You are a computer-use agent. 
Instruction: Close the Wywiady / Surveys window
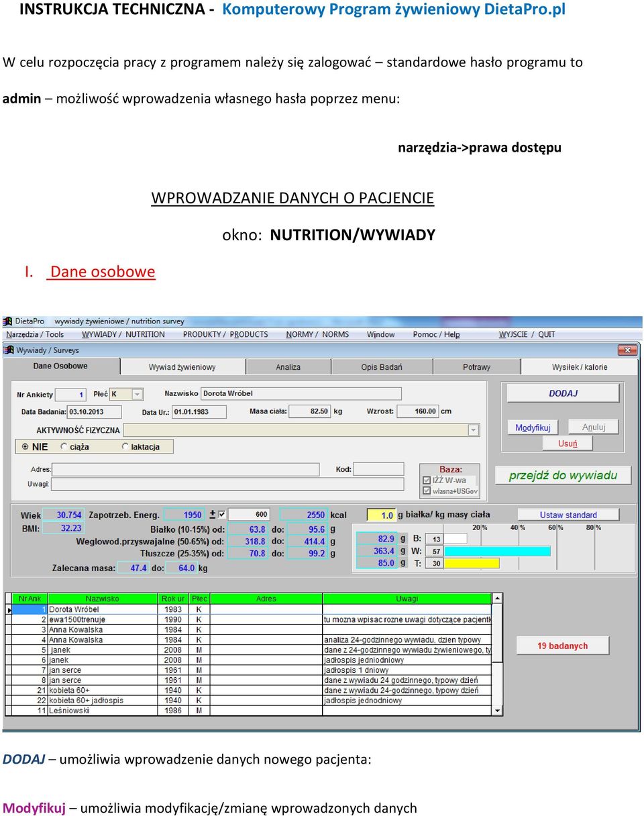[627, 350]
